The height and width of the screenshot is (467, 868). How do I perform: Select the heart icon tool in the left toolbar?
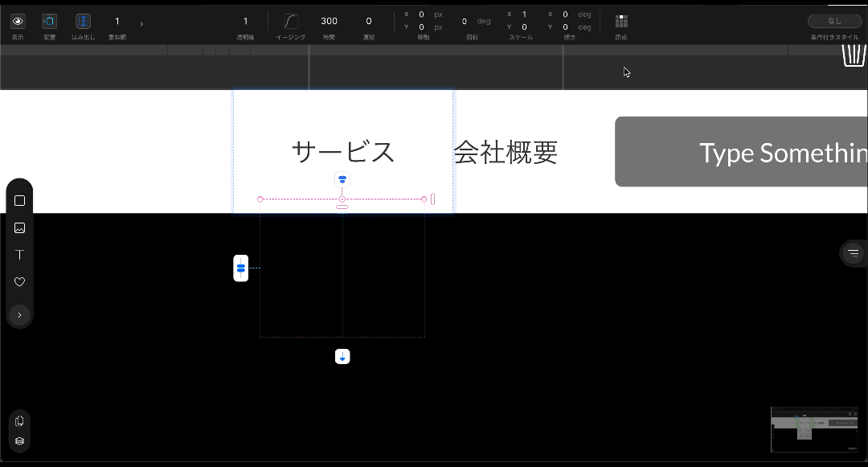[x=19, y=281]
